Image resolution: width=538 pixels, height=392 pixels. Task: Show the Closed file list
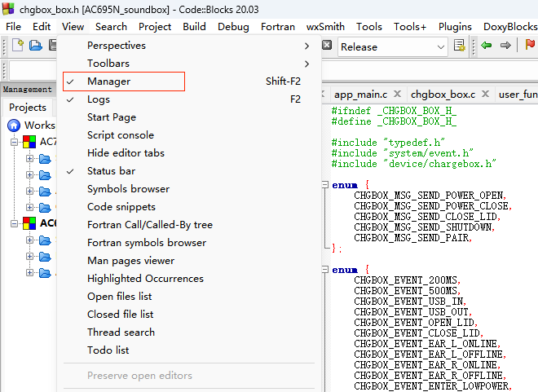(x=189, y=314)
